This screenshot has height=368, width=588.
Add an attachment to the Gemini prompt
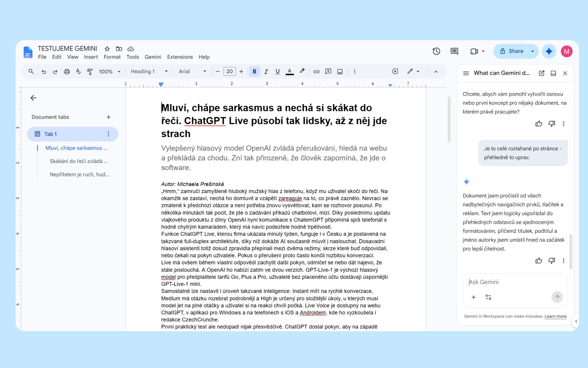click(473, 297)
